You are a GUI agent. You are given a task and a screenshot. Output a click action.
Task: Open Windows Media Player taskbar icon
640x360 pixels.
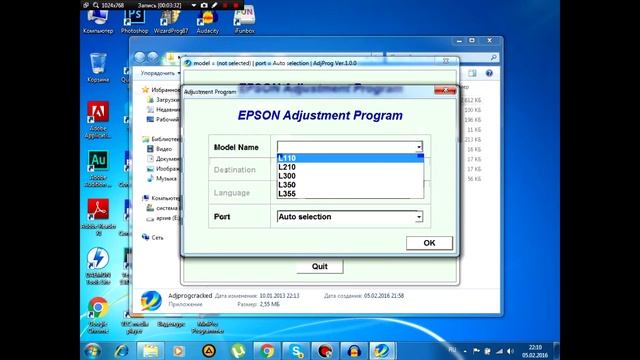[179, 351]
